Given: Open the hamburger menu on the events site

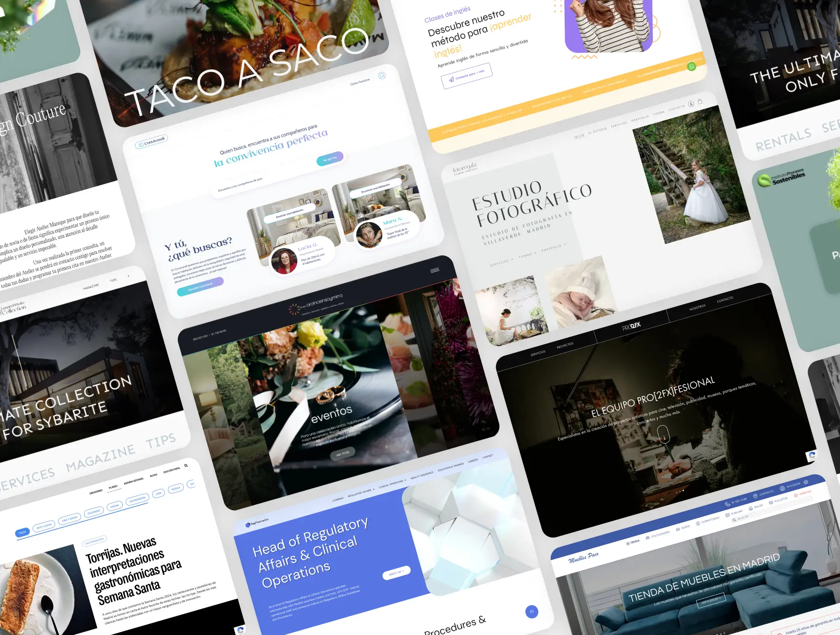Looking at the screenshot, I should coord(434,270).
